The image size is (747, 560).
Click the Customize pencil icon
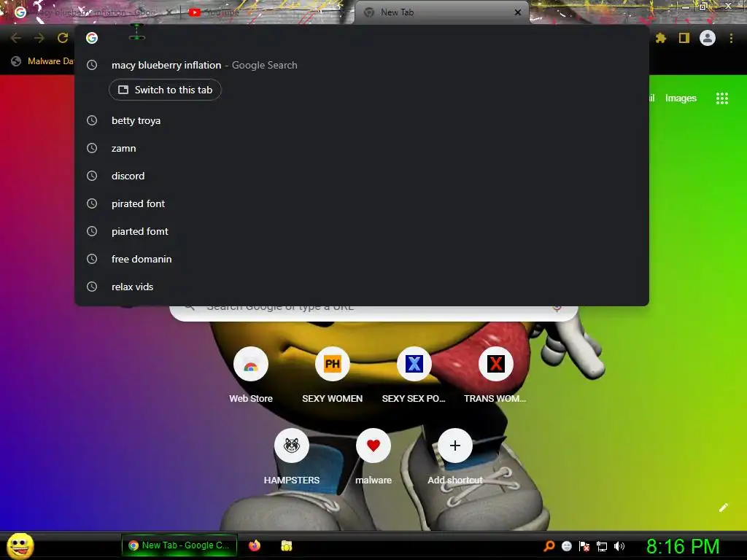[x=723, y=507]
